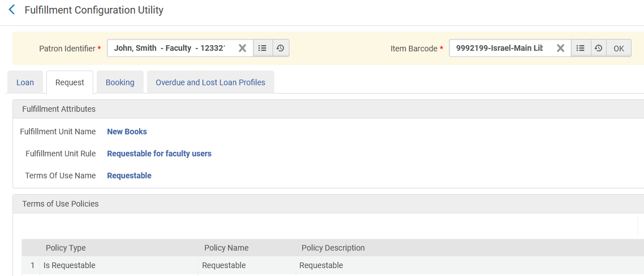Open Requestable for faculty users rule link
Viewport: 644px width, 276px height.
159,154
